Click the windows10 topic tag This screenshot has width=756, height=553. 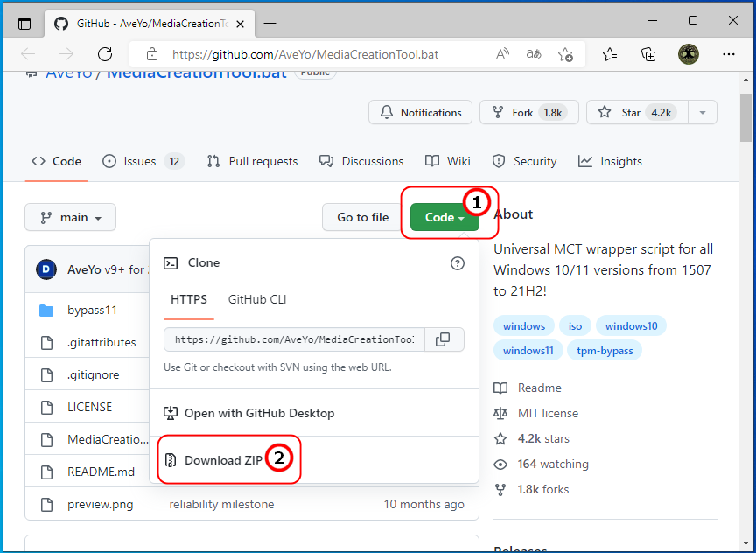coord(631,326)
